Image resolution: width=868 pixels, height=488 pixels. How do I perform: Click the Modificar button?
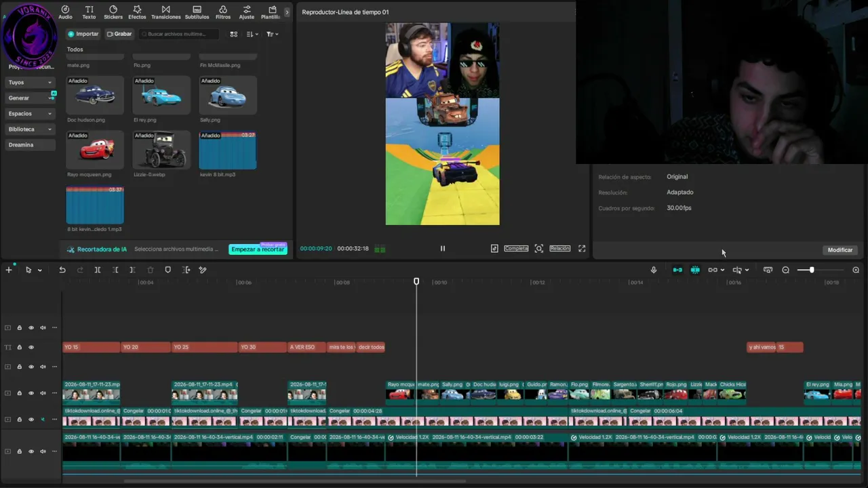click(x=840, y=250)
